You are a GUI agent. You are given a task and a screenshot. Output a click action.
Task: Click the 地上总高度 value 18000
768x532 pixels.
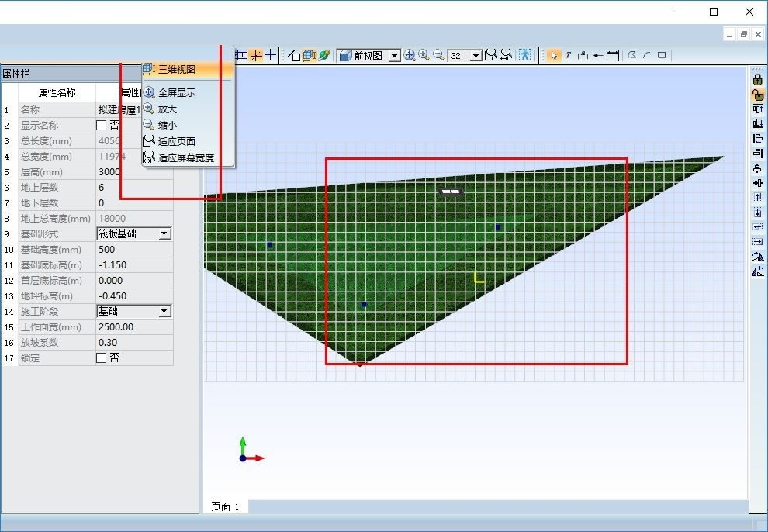point(134,219)
